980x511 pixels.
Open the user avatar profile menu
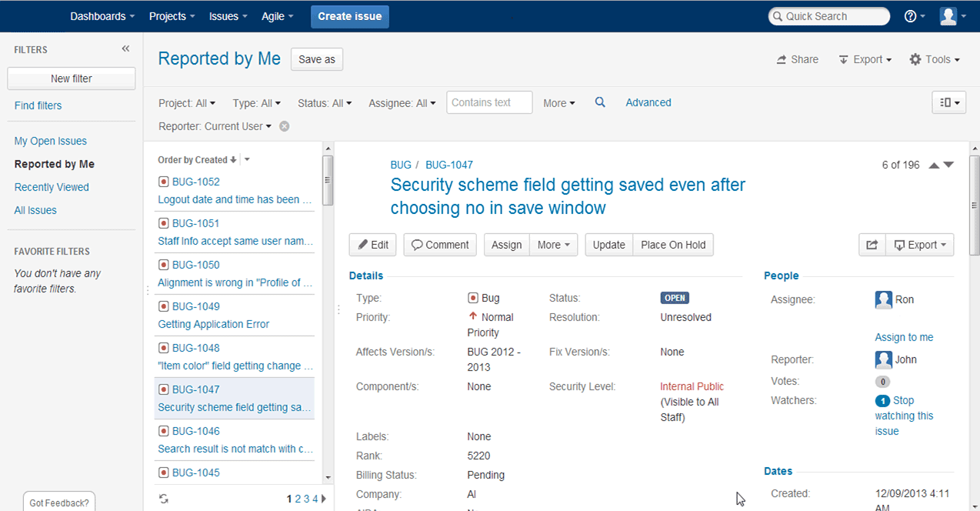click(x=952, y=16)
